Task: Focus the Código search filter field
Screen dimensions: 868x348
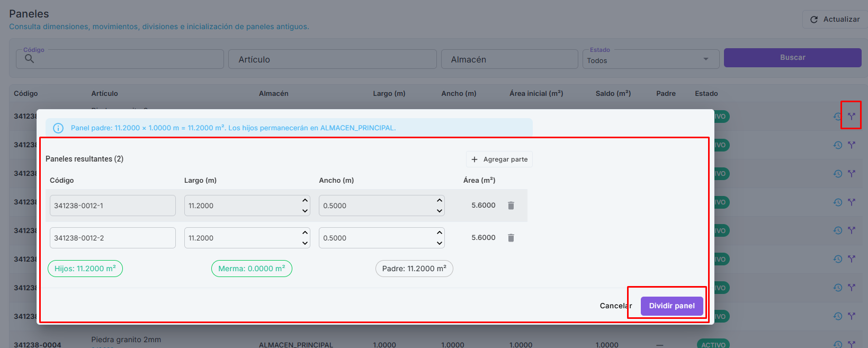Action: (x=120, y=59)
